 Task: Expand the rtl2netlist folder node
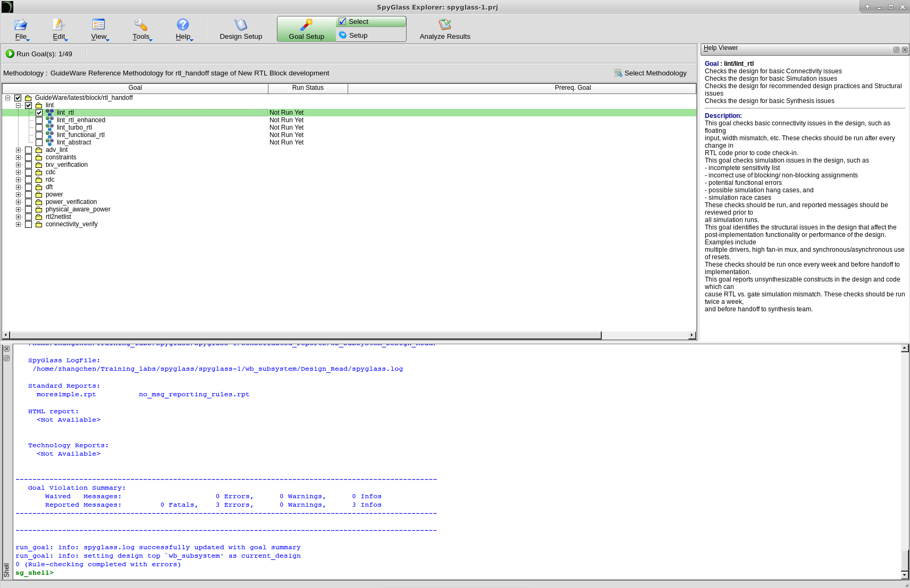[x=19, y=217]
